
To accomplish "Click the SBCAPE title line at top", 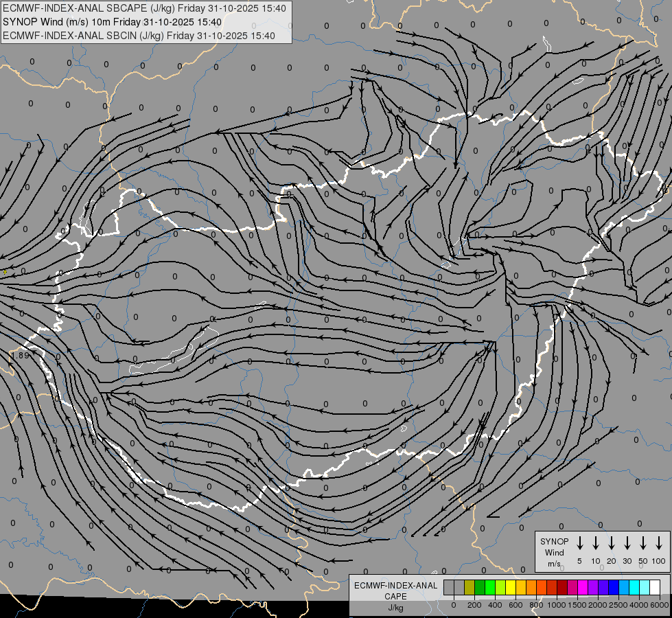I will (x=144, y=8).
